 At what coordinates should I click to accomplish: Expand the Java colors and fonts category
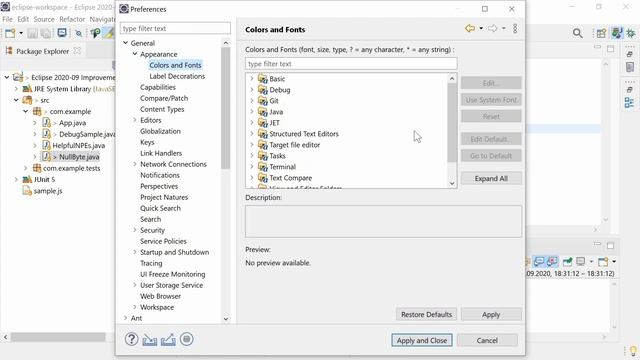[252, 111]
